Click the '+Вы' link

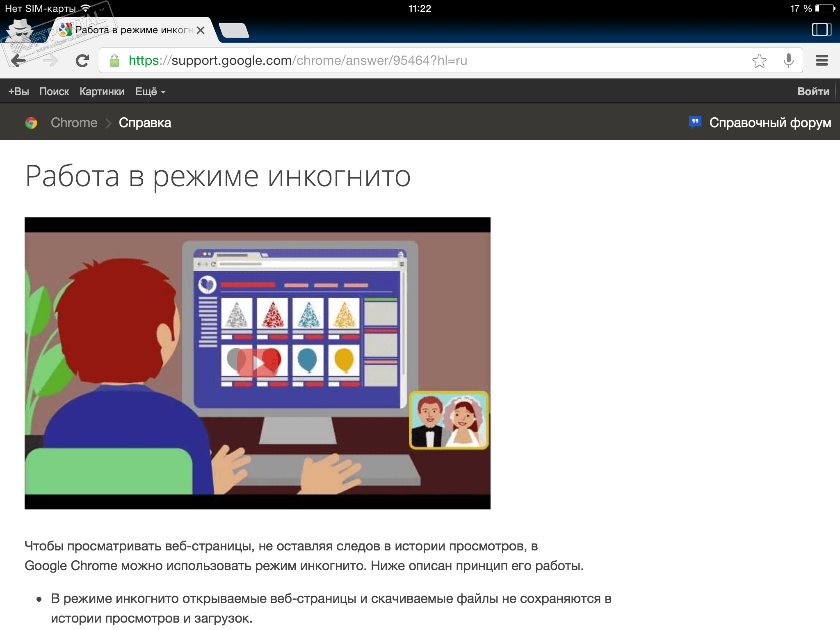(18, 91)
